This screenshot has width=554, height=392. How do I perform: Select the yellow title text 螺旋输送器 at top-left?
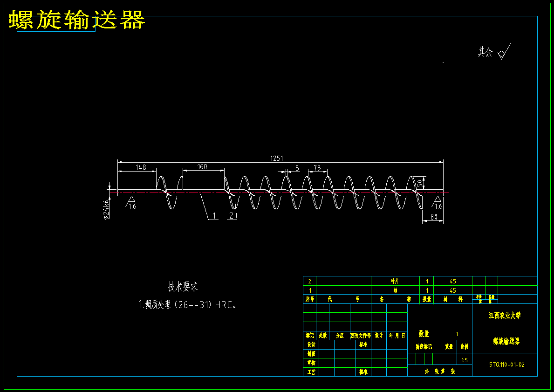point(77,19)
